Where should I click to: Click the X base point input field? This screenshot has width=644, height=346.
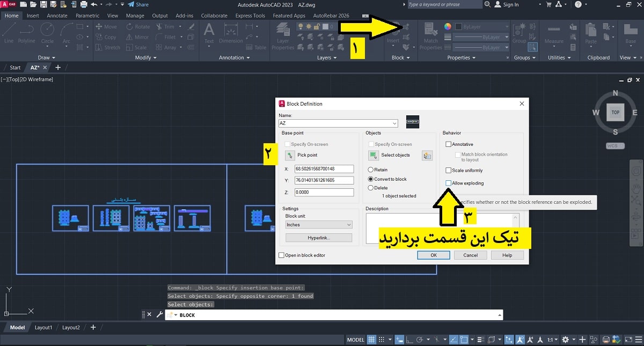(324, 169)
